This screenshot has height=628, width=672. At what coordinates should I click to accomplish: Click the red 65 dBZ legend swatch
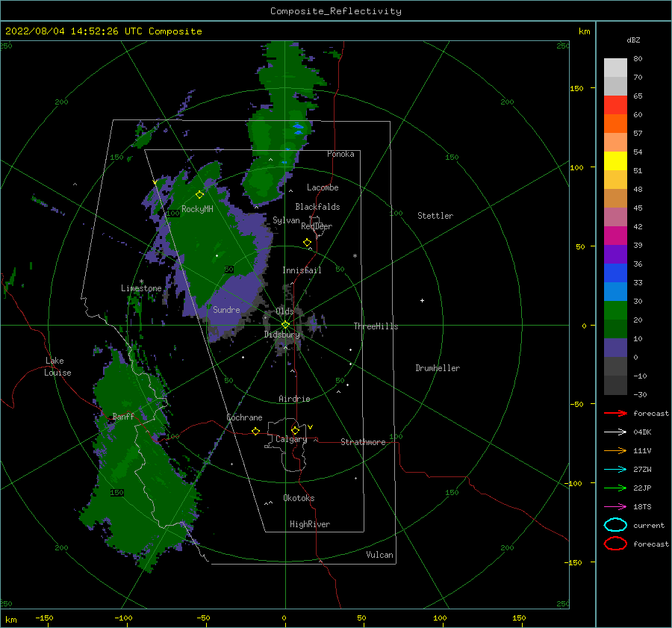tap(615, 105)
